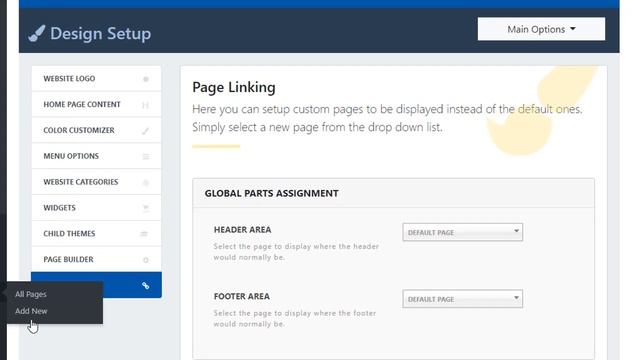The height and width of the screenshot is (360, 640).
Task: Click the Color Customizer pencil icon
Action: 145,131
